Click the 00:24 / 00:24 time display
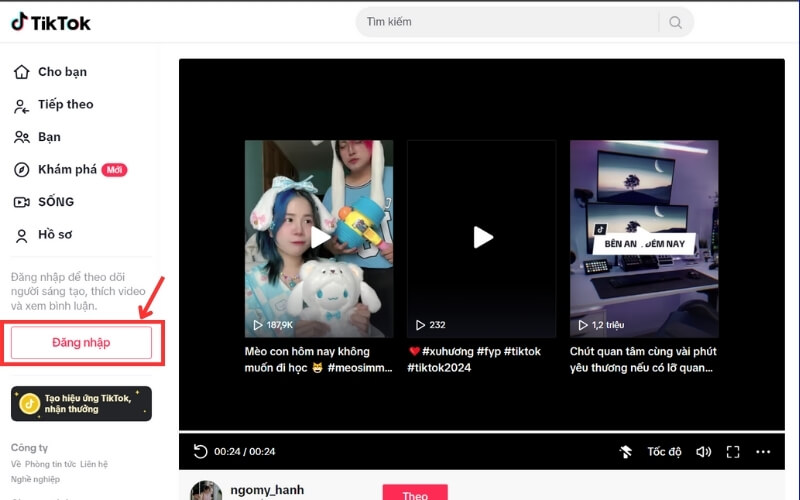Screen dimensions: 800x500 tap(244, 452)
